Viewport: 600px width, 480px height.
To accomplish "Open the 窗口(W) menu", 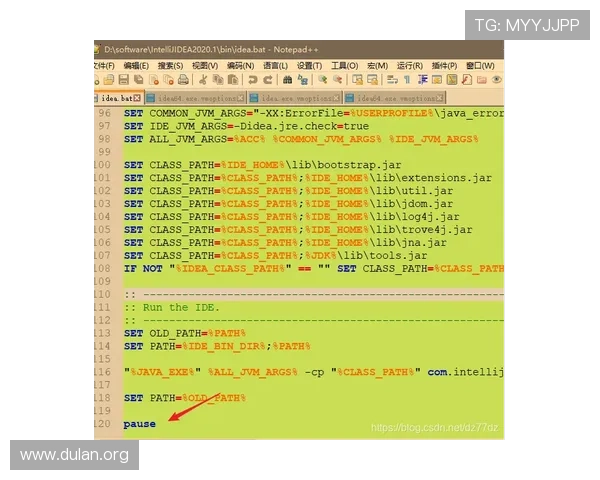I will click(x=480, y=66).
